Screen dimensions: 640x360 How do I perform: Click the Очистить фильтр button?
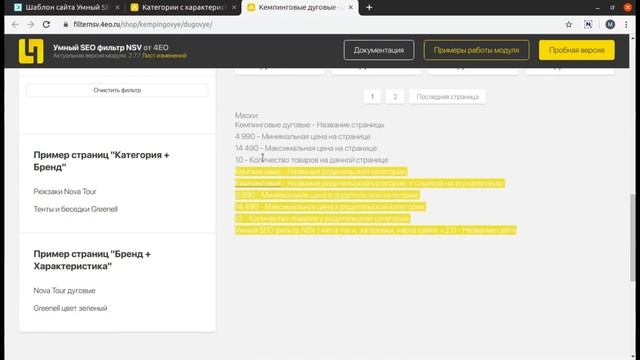(117, 90)
